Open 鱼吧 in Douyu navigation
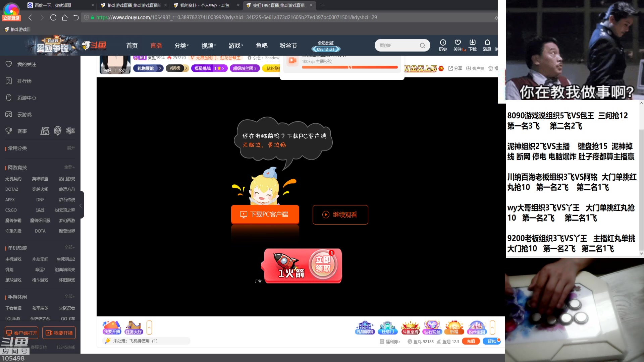 coord(262,46)
